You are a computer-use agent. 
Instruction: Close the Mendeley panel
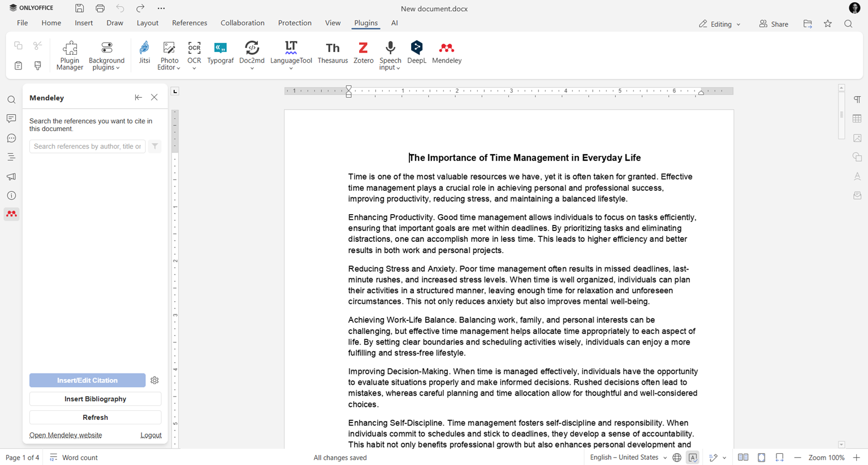coord(154,98)
